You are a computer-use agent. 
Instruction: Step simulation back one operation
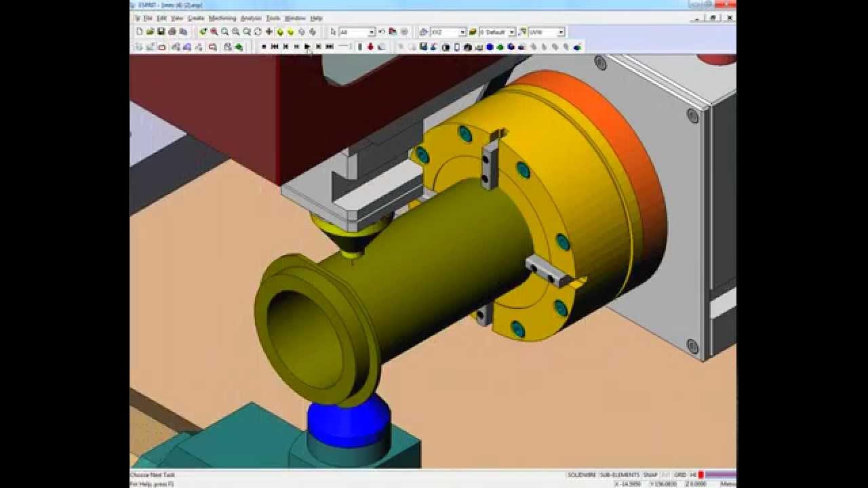(285, 47)
